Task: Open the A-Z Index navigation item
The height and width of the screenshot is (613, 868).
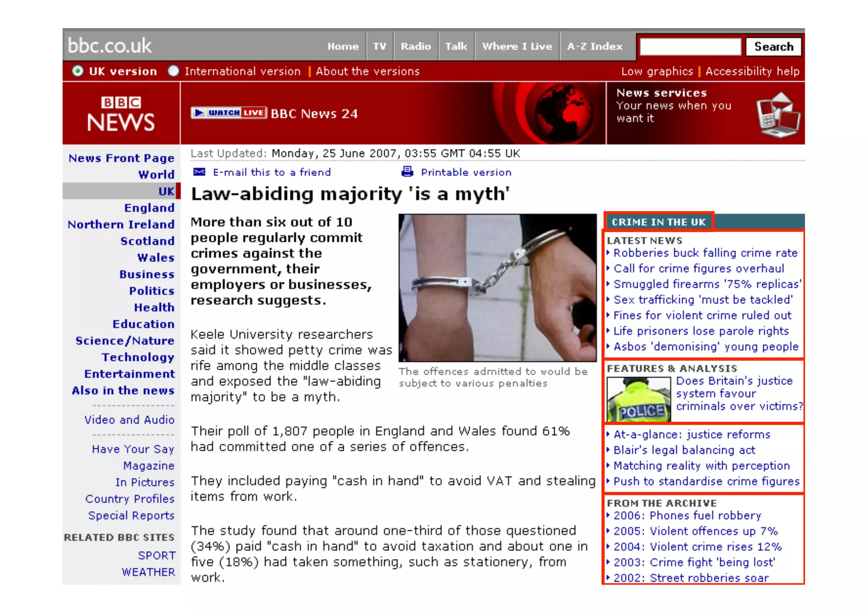Action: (595, 46)
